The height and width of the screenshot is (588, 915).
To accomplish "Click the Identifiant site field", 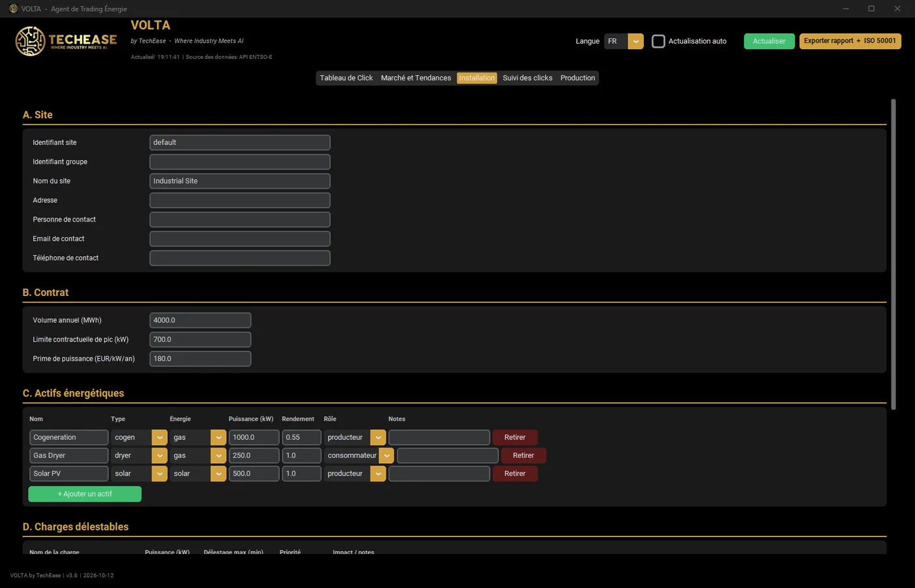I will tap(240, 142).
